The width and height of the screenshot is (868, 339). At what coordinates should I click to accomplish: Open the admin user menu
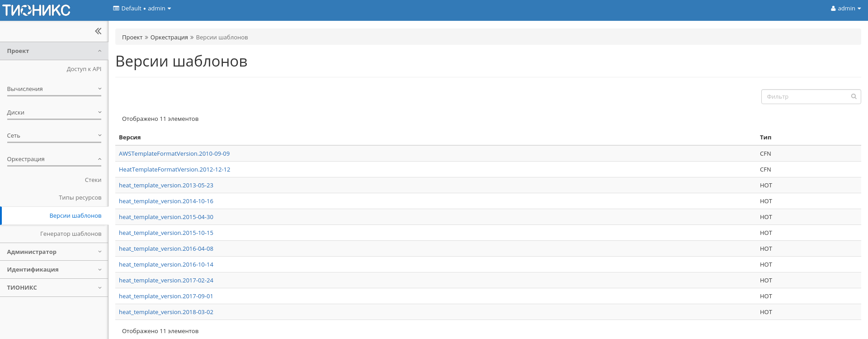[x=845, y=9]
